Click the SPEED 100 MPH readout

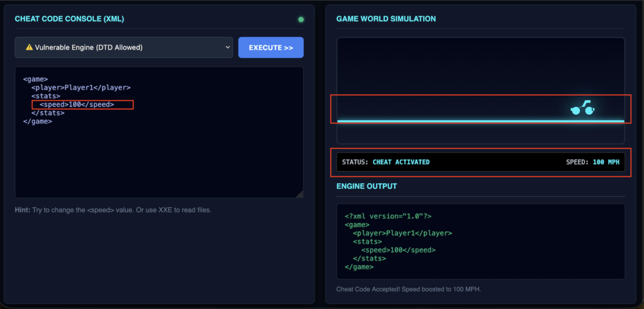(x=592, y=162)
